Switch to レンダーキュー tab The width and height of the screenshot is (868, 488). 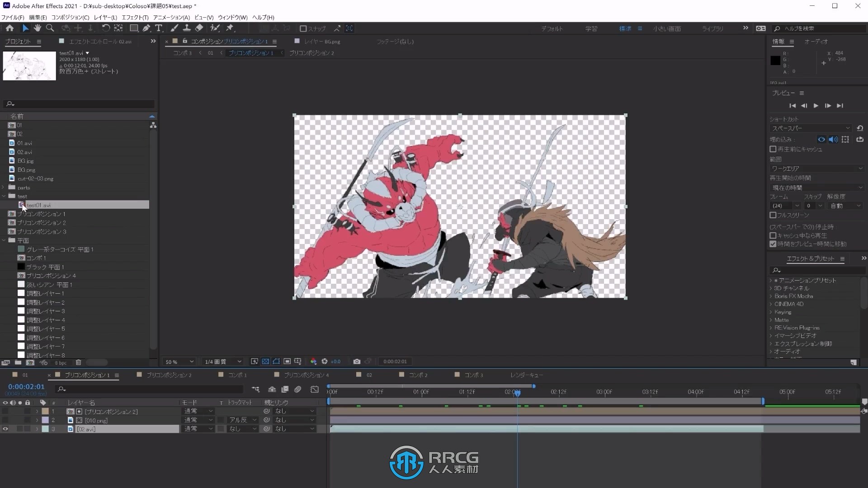point(526,375)
